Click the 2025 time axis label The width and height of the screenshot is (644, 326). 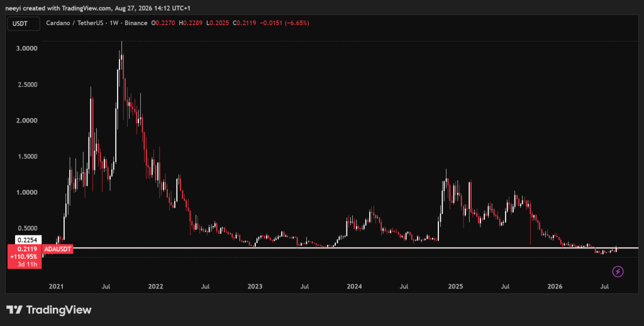pos(455,286)
